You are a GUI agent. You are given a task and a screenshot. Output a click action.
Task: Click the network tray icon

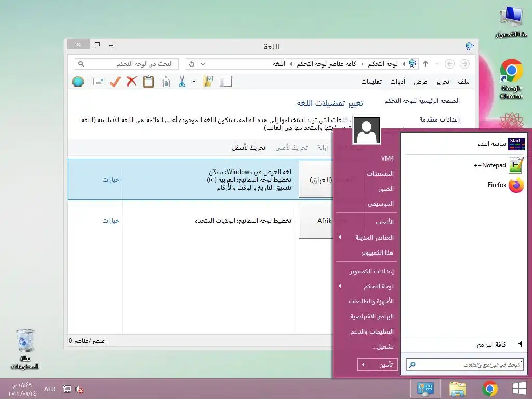pyautogui.click(x=67, y=389)
